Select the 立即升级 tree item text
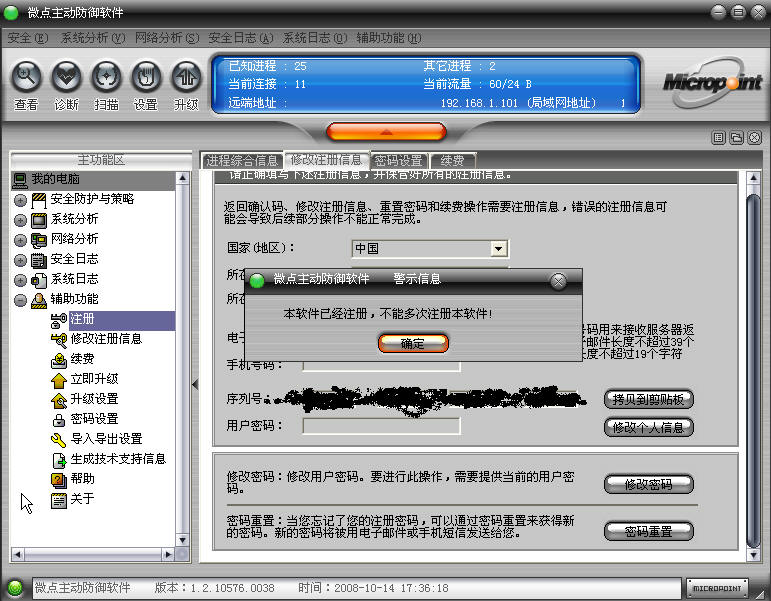The image size is (771, 601). point(94,379)
